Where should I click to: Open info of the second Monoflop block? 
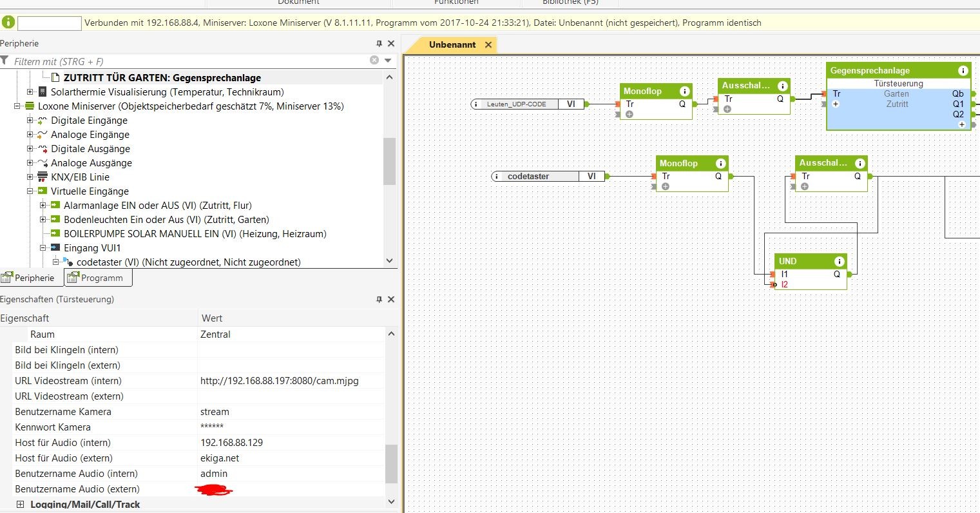720,163
